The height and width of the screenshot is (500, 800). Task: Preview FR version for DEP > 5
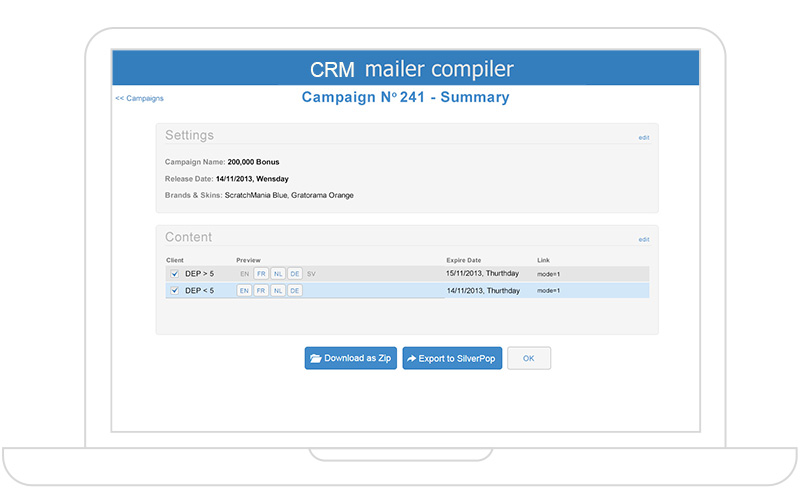click(x=261, y=273)
